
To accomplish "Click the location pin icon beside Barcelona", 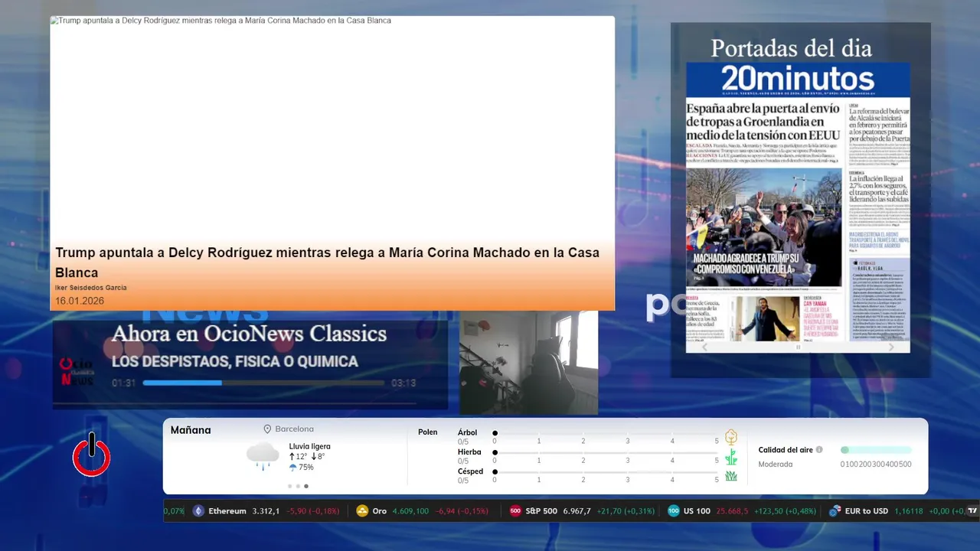I will 267,429.
